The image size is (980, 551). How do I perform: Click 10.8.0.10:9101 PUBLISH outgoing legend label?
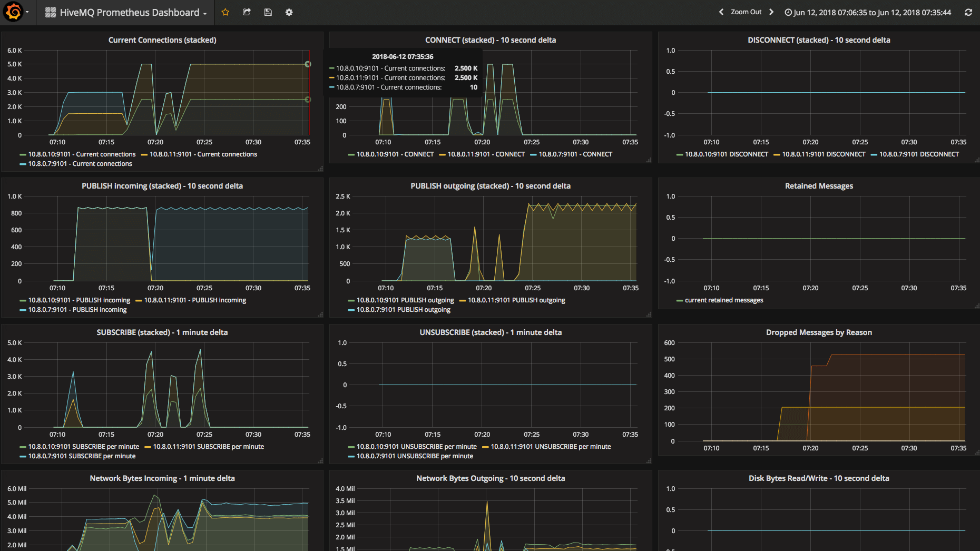pyautogui.click(x=405, y=300)
